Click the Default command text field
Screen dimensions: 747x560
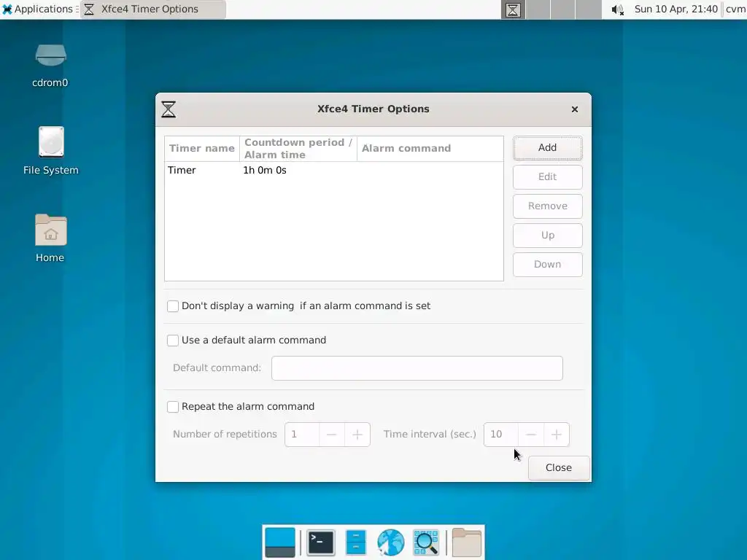pyautogui.click(x=417, y=368)
